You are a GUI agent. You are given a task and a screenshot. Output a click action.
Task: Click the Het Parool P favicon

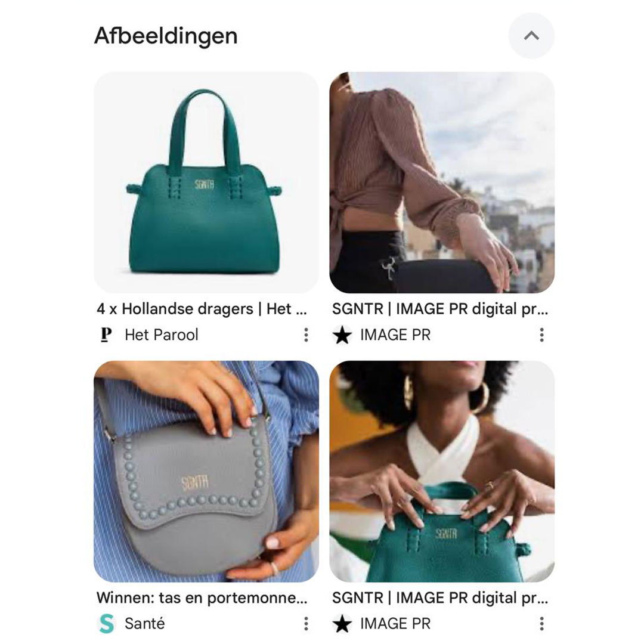[x=106, y=335]
